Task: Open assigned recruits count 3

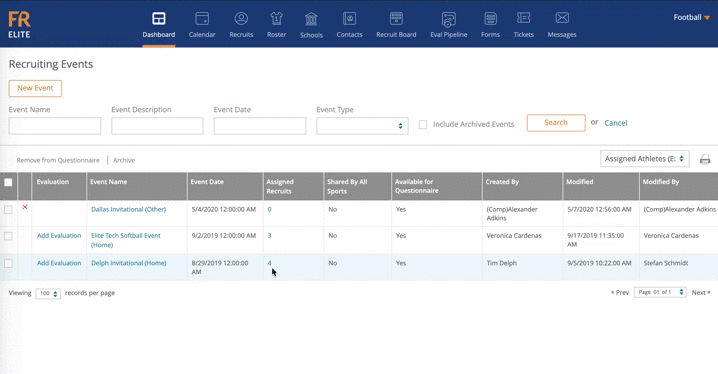Action: (269, 236)
